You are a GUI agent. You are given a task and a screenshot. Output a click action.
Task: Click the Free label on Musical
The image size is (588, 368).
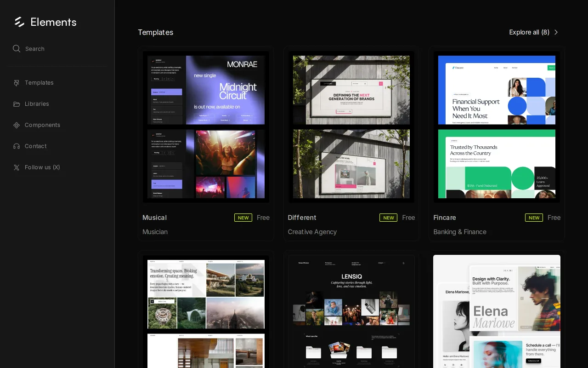point(263,218)
